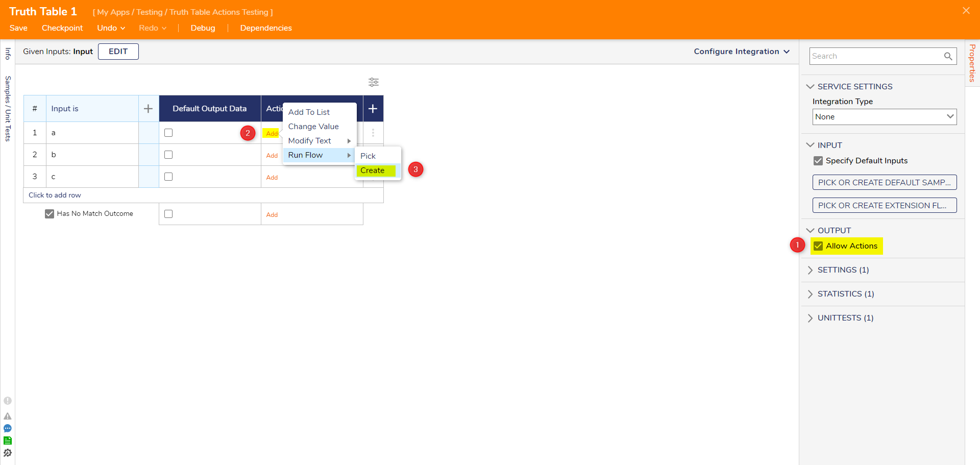Open row 1 three-dot options menu
This screenshot has width=980, height=465.
[x=373, y=133]
